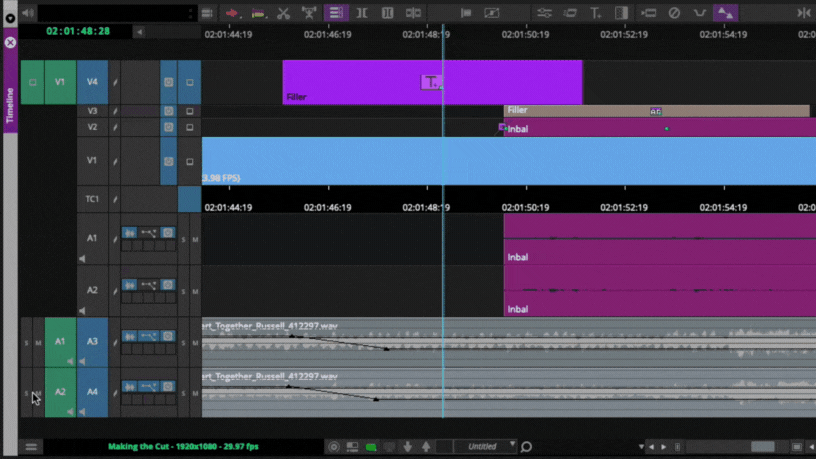Viewport: 816px width, 459px height.
Task: Select the V2 record track button
Action: point(92,127)
